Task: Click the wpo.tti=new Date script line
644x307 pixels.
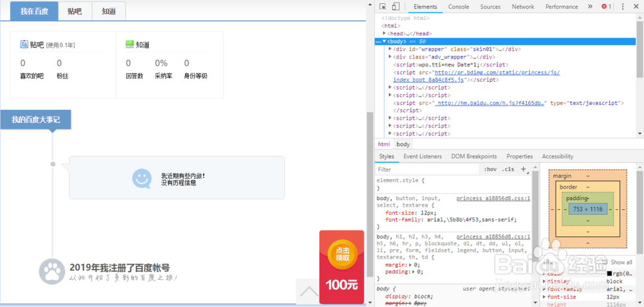Action: point(451,64)
